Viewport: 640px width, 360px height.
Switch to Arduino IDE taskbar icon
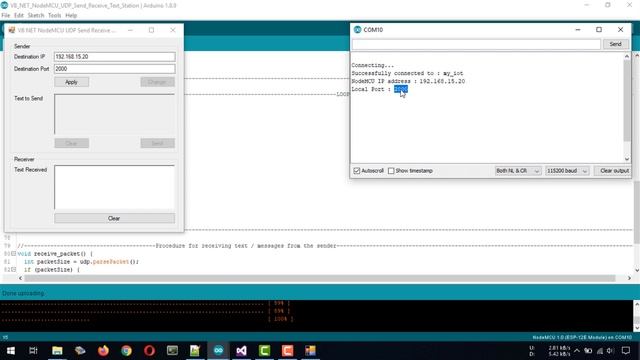click(x=218, y=351)
